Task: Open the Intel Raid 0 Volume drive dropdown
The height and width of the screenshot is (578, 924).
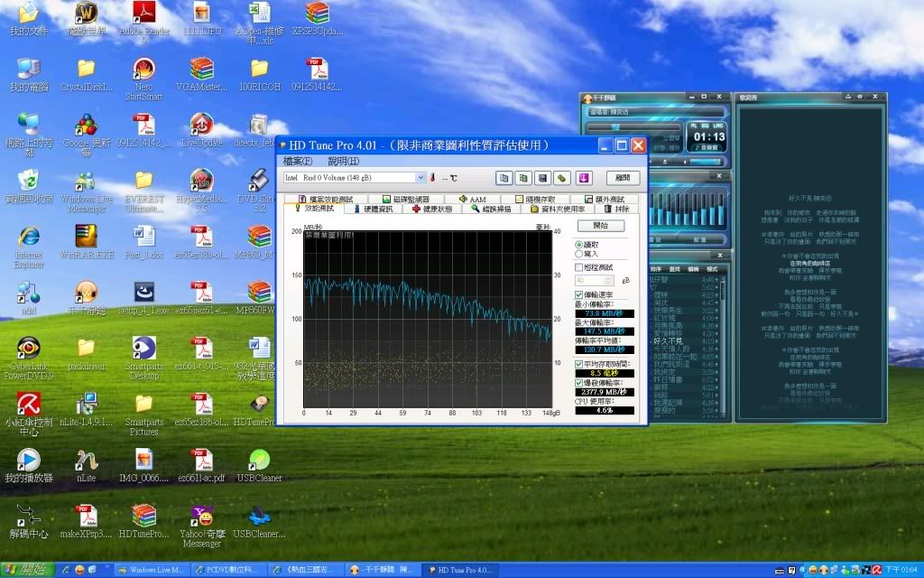Action: [x=420, y=178]
